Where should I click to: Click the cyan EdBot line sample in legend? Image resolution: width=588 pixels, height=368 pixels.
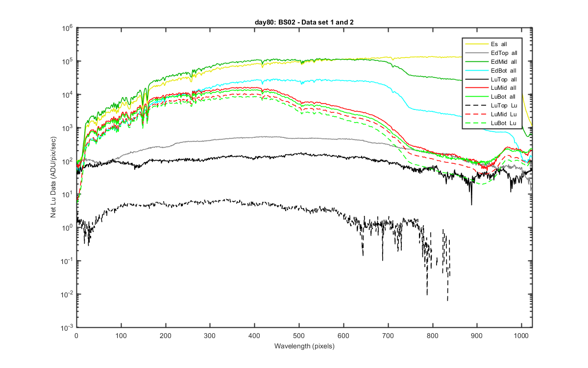[x=476, y=70]
